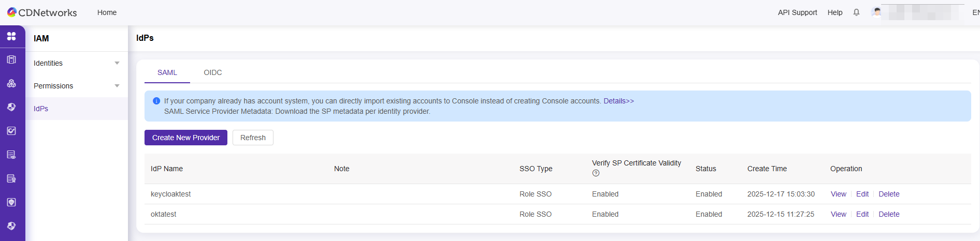This screenshot has height=241, width=980.
Task: Click the Status column header
Action: (705, 169)
